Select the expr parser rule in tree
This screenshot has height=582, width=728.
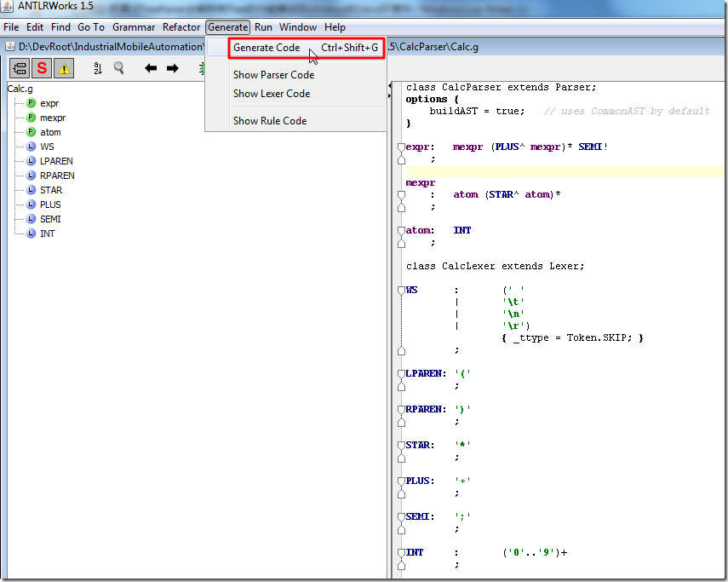point(49,103)
